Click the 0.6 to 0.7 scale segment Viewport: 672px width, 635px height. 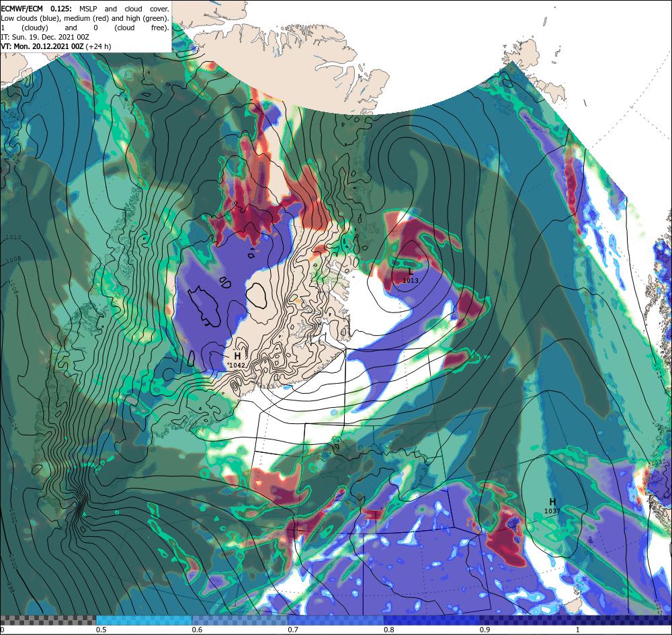240,620
